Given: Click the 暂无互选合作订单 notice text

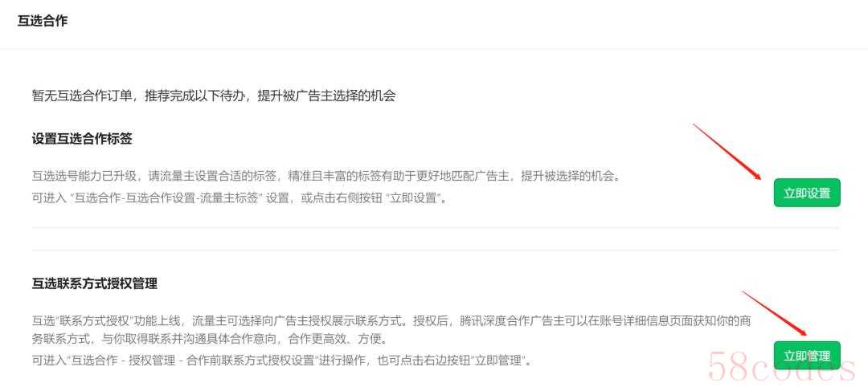Looking at the screenshot, I should click(x=83, y=96).
